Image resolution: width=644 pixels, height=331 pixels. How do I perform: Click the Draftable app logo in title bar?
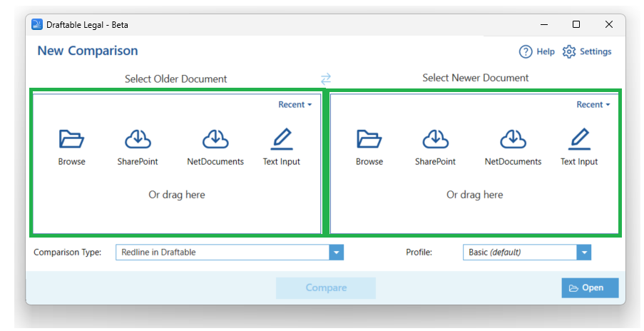37,25
